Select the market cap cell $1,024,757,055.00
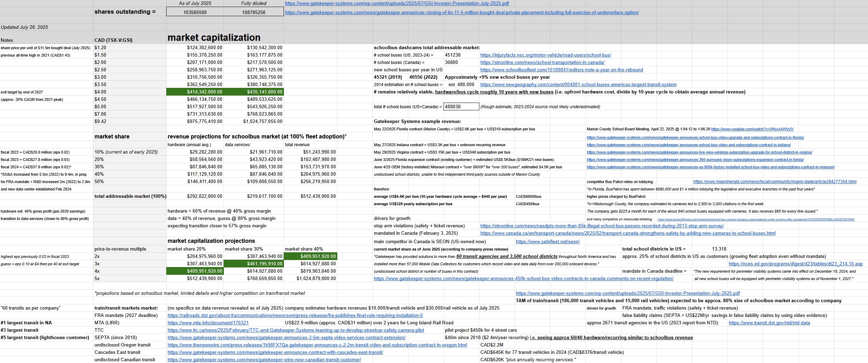Viewport: 868px width, 363px height. [254, 122]
